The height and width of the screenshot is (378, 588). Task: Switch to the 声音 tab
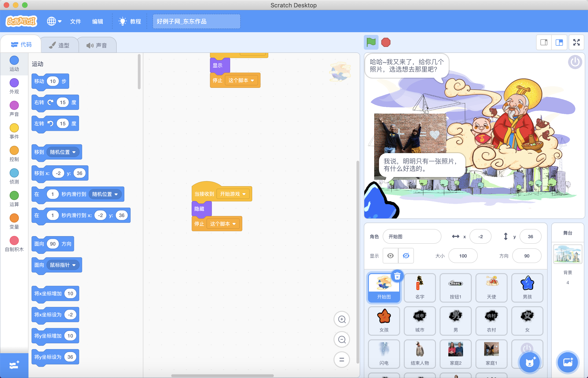[x=97, y=45]
